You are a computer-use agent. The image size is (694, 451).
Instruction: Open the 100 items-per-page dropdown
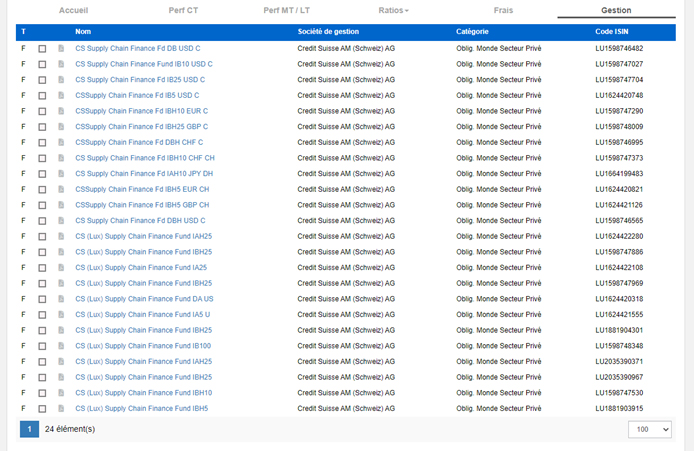[649, 429]
